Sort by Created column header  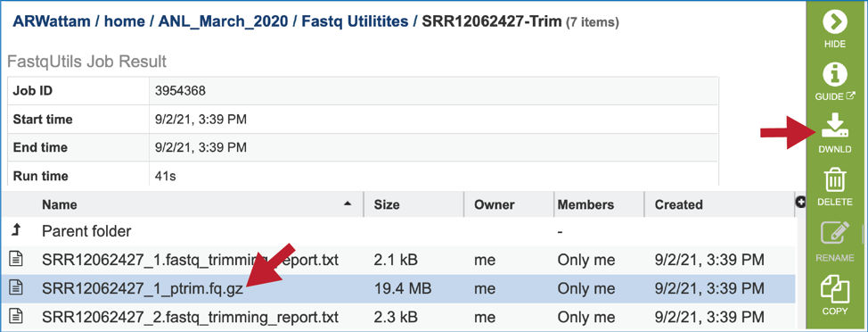tap(679, 204)
